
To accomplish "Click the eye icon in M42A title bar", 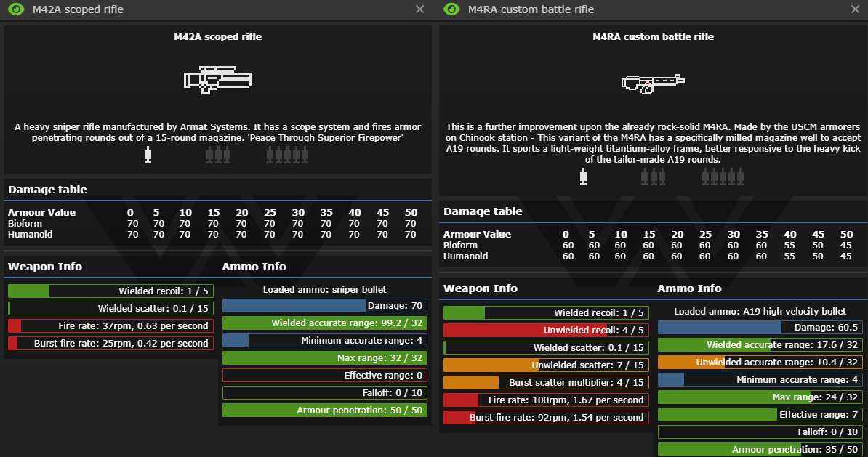I will pyautogui.click(x=17, y=9).
